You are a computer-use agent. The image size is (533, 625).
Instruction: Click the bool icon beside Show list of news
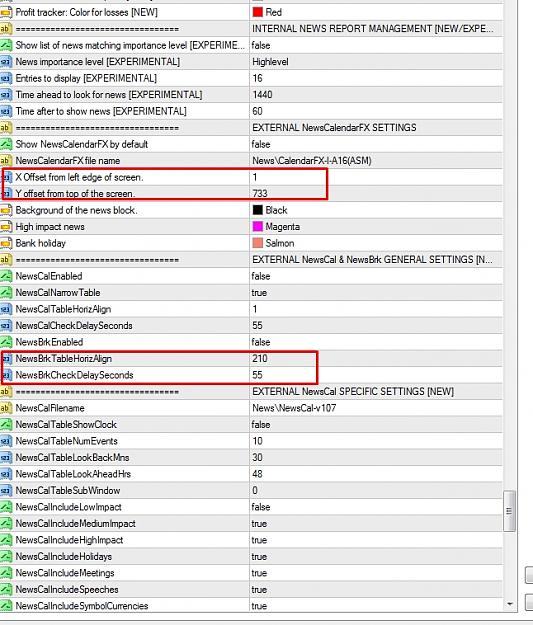coord(6,45)
